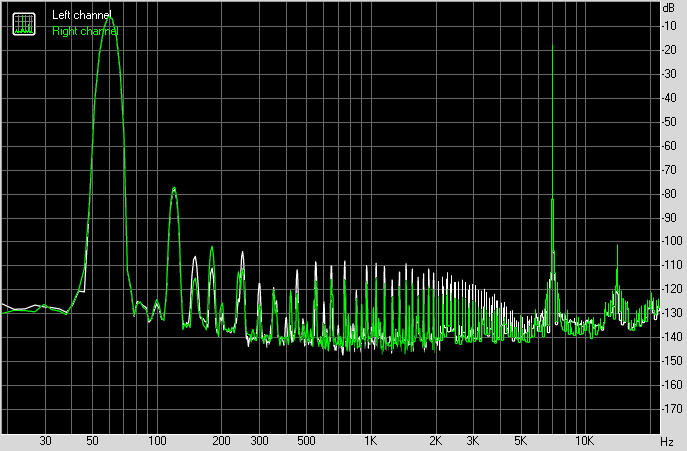Click the -10 dB axis value
687x451 pixels.
[x=669, y=26]
